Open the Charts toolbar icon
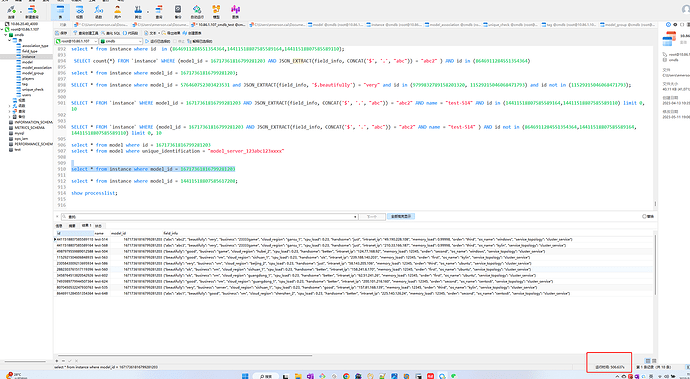 coord(235,11)
